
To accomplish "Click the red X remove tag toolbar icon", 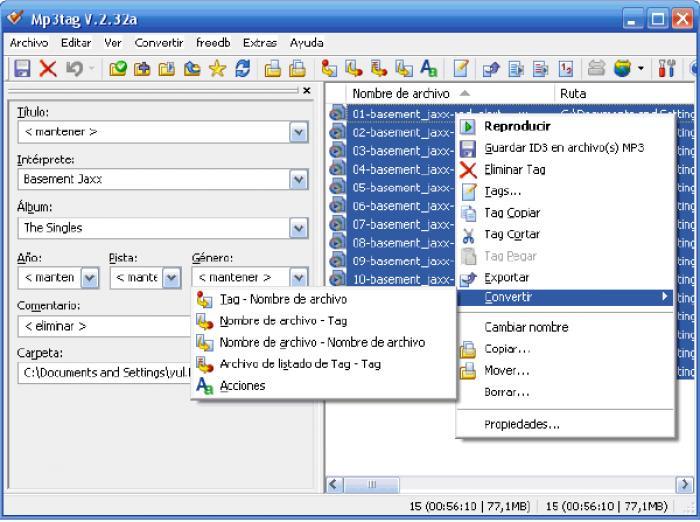I will pyautogui.click(x=48, y=69).
